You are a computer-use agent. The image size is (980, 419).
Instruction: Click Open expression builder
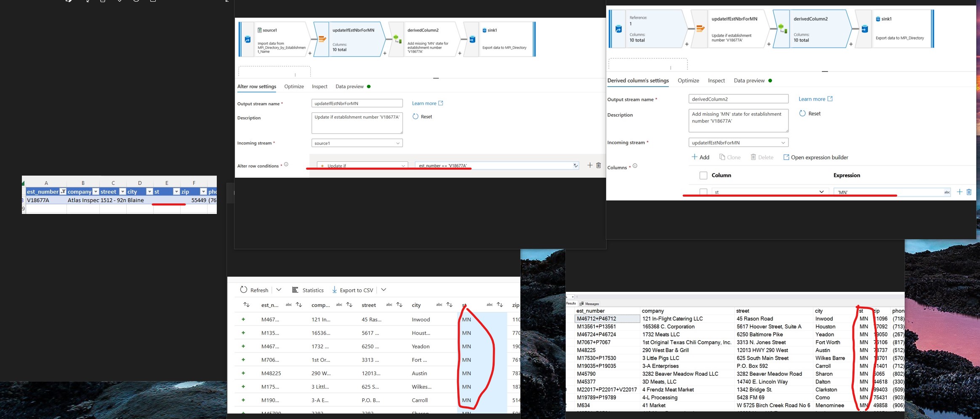[815, 157]
